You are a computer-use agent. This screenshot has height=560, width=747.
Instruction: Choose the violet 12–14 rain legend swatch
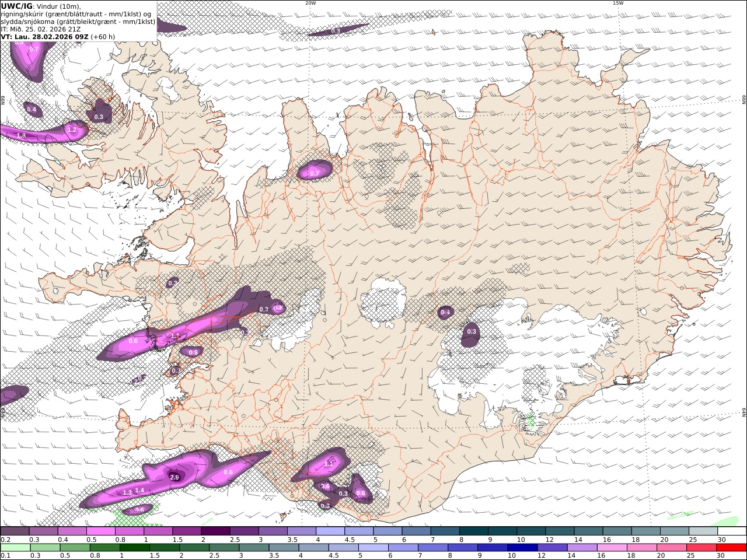[551, 548]
